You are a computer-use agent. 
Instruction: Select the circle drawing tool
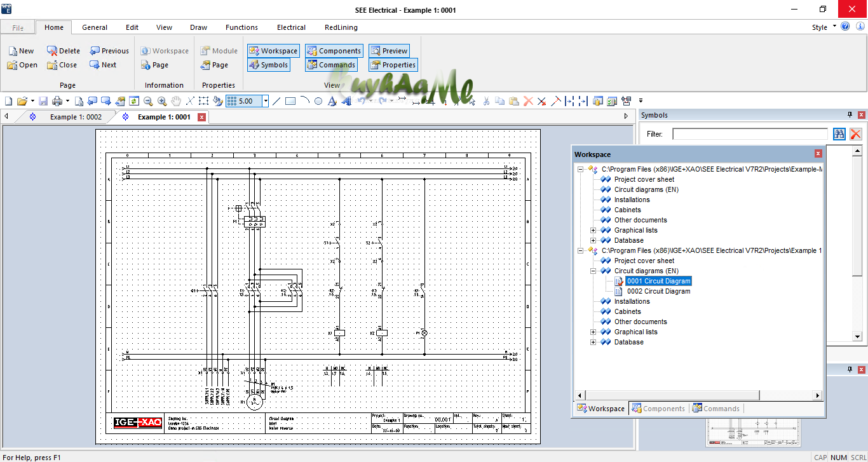click(318, 101)
